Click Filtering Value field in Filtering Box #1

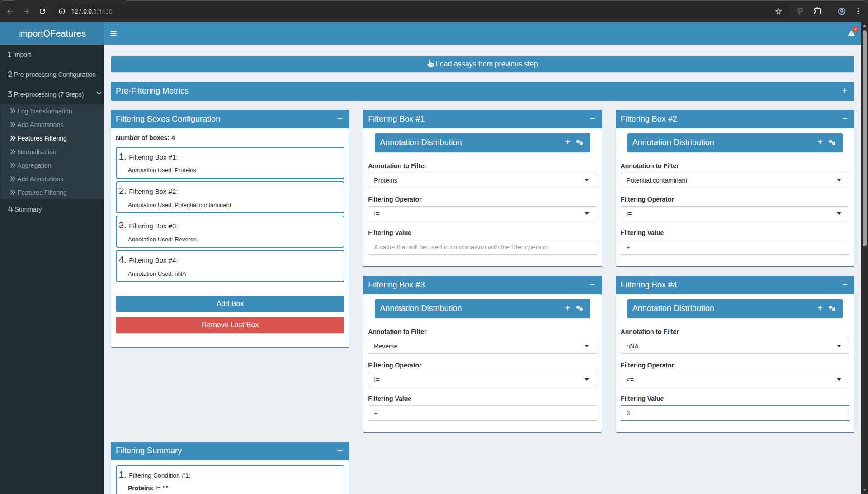(482, 247)
